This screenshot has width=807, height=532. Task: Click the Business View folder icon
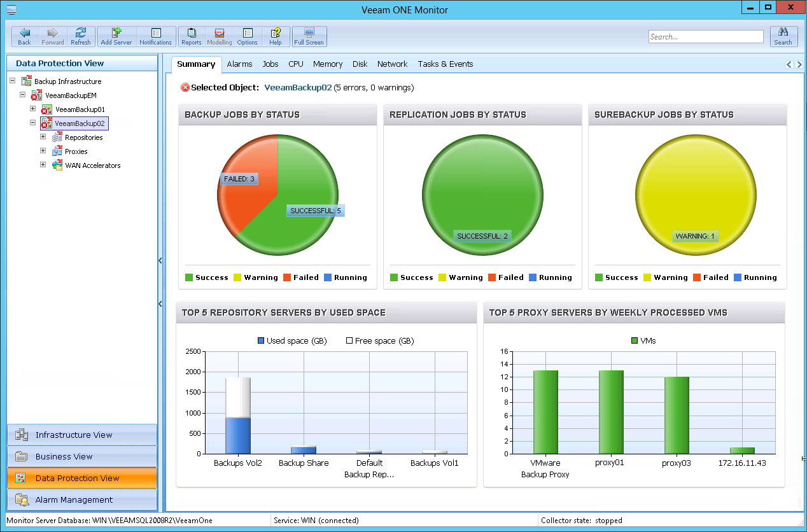coord(22,457)
